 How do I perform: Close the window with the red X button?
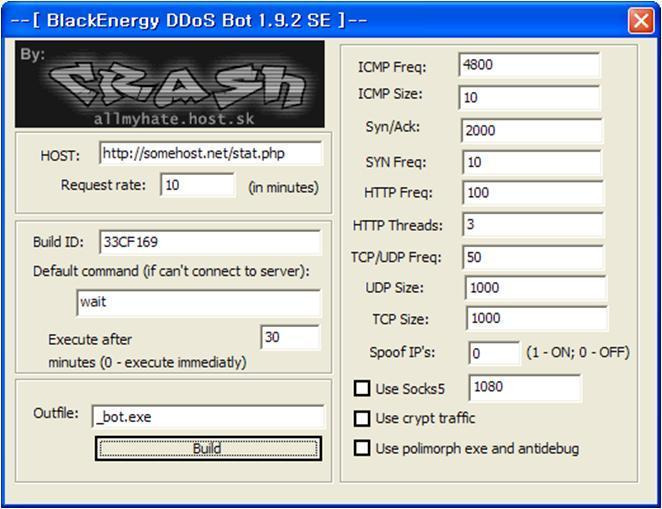pos(640,20)
